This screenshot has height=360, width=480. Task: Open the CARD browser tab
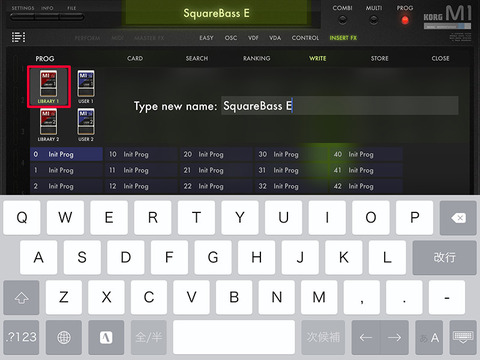pos(135,58)
